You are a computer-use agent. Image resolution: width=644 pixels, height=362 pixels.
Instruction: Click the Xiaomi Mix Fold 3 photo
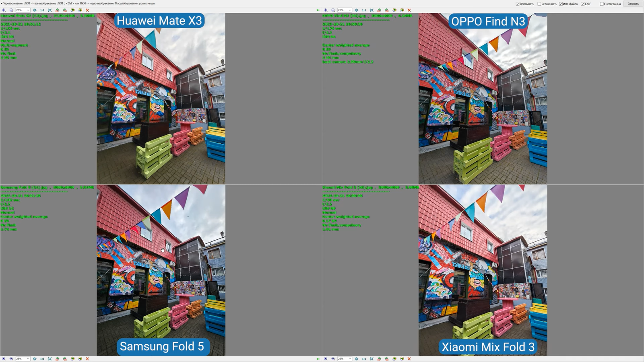coord(483,270)
